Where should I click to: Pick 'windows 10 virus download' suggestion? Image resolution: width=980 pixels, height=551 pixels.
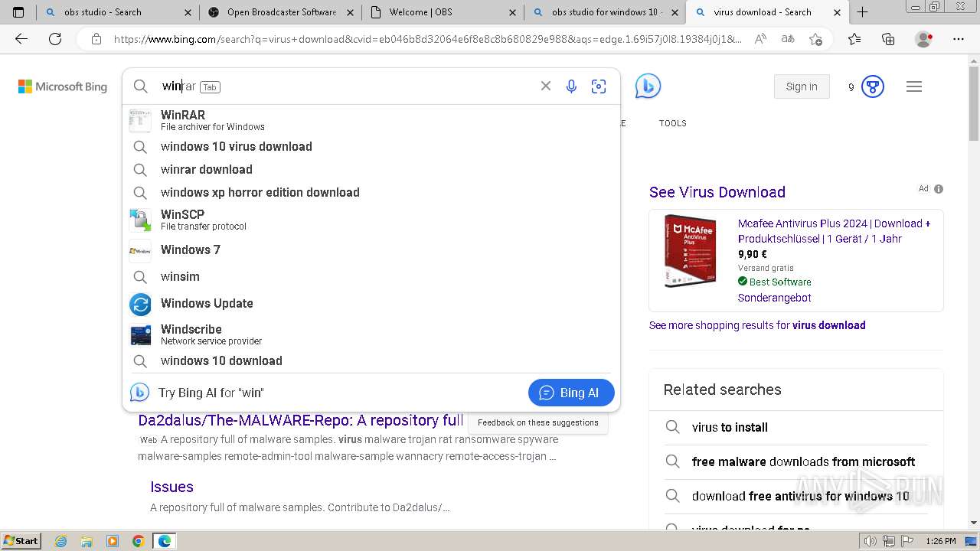(x=371, y=146)
